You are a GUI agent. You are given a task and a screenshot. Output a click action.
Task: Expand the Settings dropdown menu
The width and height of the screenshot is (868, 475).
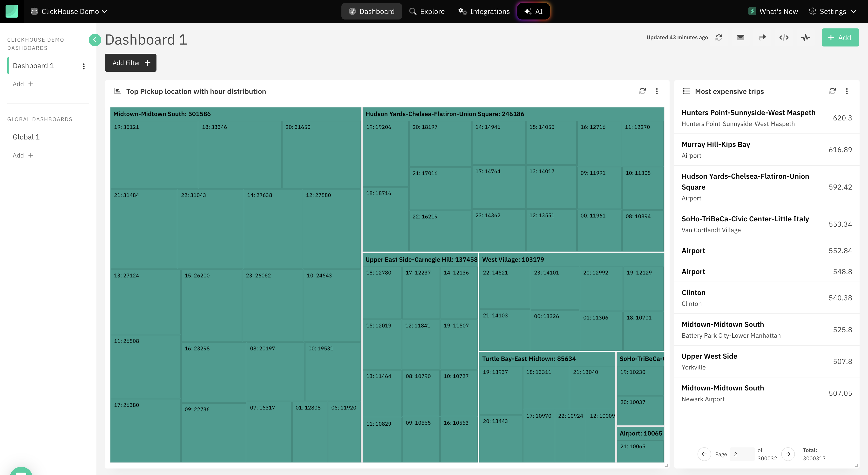click(x=832, y=12)
